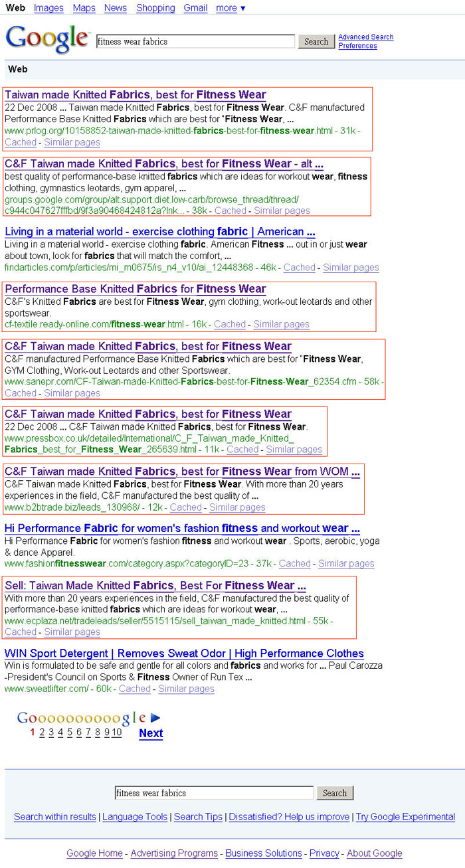Open the Preferences link
Viewport: 465px width, 868px height.
tap(357, 46)
